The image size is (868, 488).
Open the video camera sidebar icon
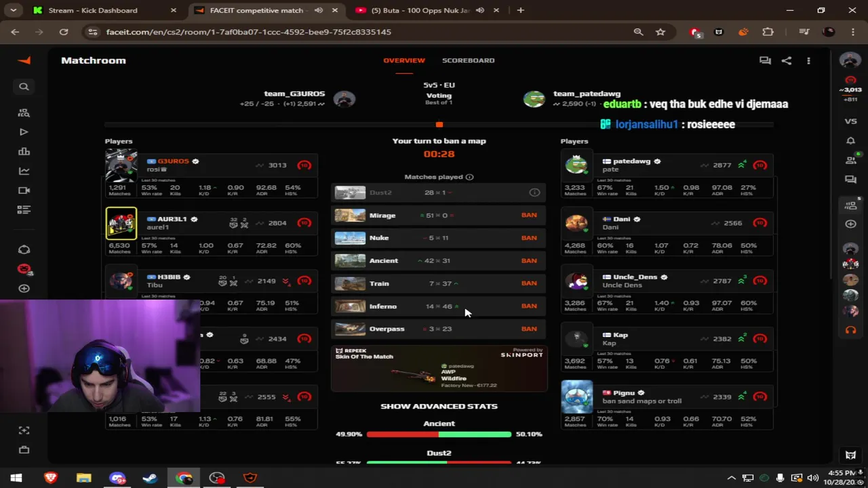point(24,190)
